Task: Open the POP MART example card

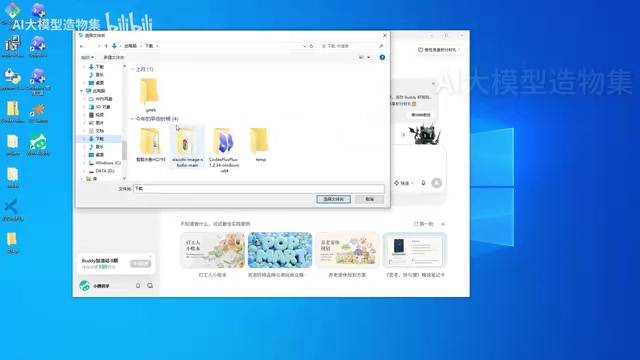Action: tap(280, 255)
